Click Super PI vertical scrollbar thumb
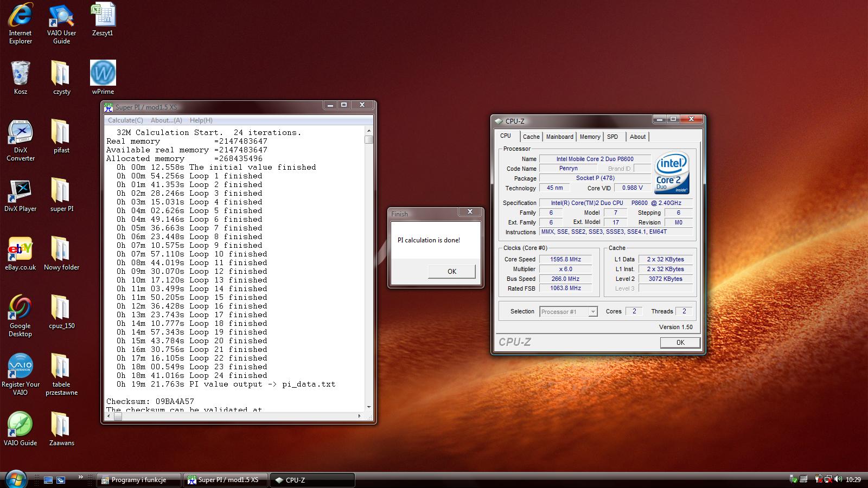868x488 pixels. pos(369,139)
